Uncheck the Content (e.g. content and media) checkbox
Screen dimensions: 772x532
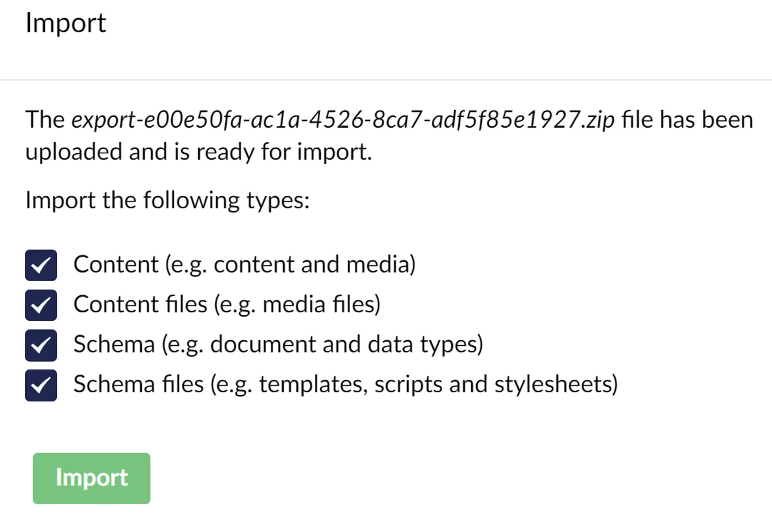click(41, 265)
